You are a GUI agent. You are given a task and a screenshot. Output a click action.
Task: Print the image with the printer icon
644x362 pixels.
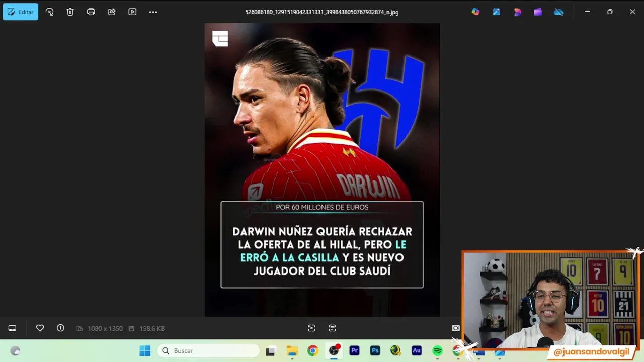click(91, 12)
